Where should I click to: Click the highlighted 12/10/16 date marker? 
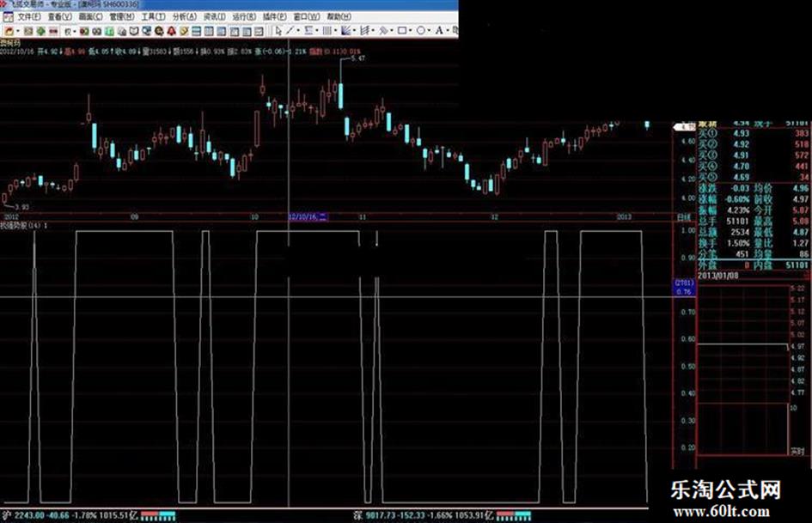coord(308,216)
